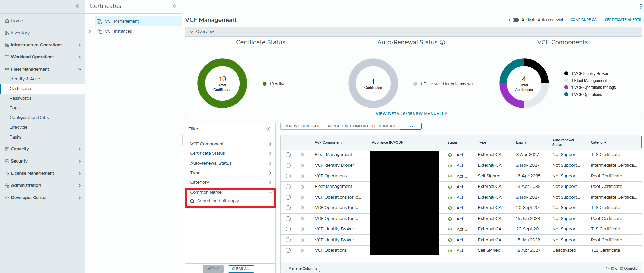Toggle Activate Auto-renewal switch
The width and height of the screenshot is (644, 273).
tap(514, 20)
